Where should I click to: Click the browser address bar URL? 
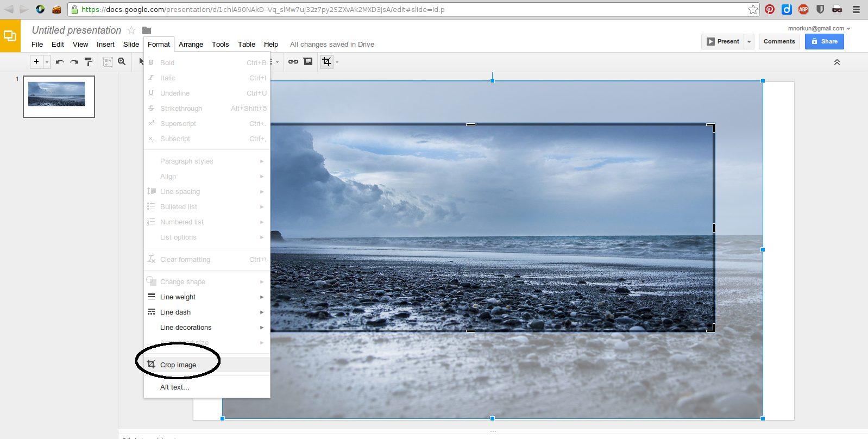coord(263,9)
